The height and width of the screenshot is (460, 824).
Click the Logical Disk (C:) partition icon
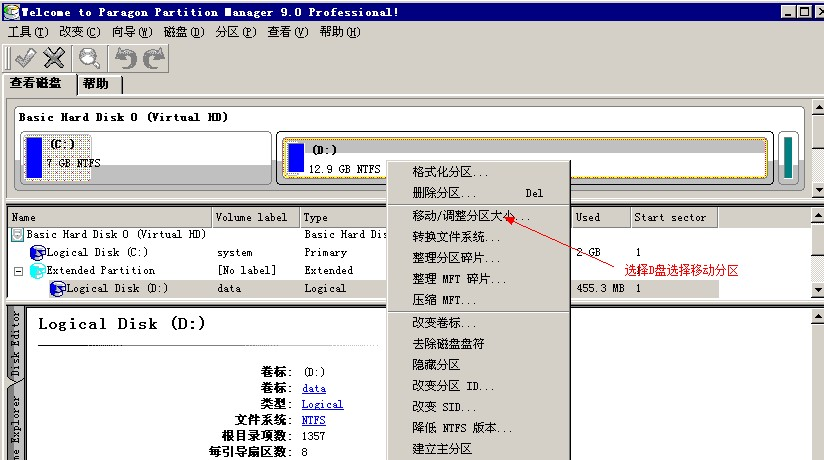(x=38, y=253)
